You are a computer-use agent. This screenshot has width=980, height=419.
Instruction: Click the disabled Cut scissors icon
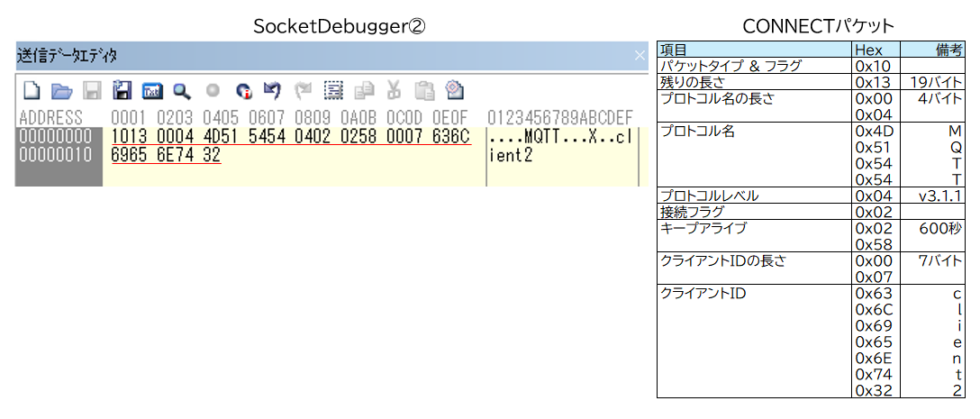[x=395, y=91]
